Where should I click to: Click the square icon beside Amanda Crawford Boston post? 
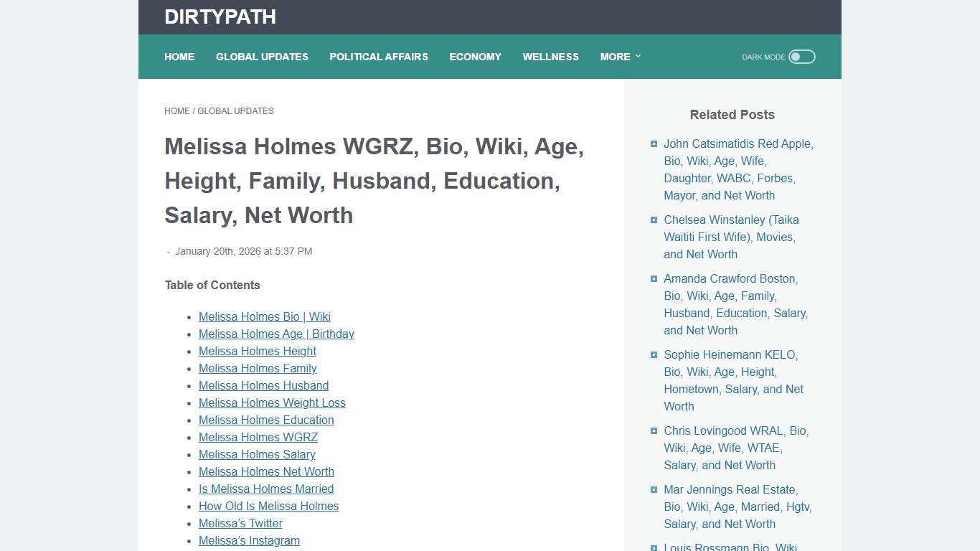click(654, 278)
